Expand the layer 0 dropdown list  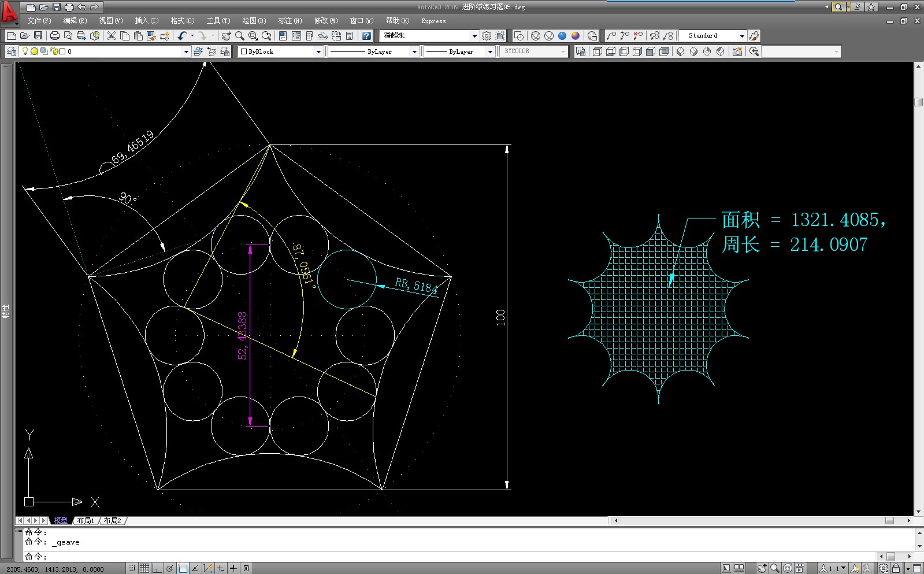pyautogui.click(x=186, y=51)
